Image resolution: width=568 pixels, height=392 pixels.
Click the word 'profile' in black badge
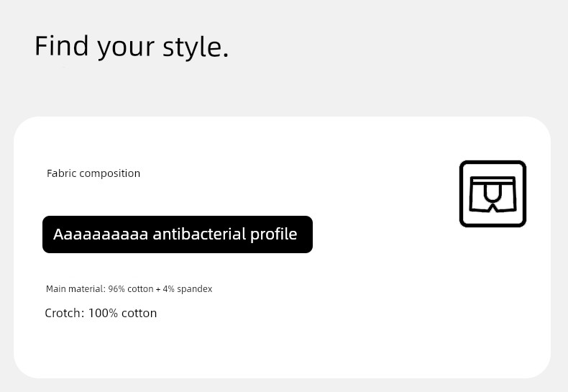tap(274, 234)
